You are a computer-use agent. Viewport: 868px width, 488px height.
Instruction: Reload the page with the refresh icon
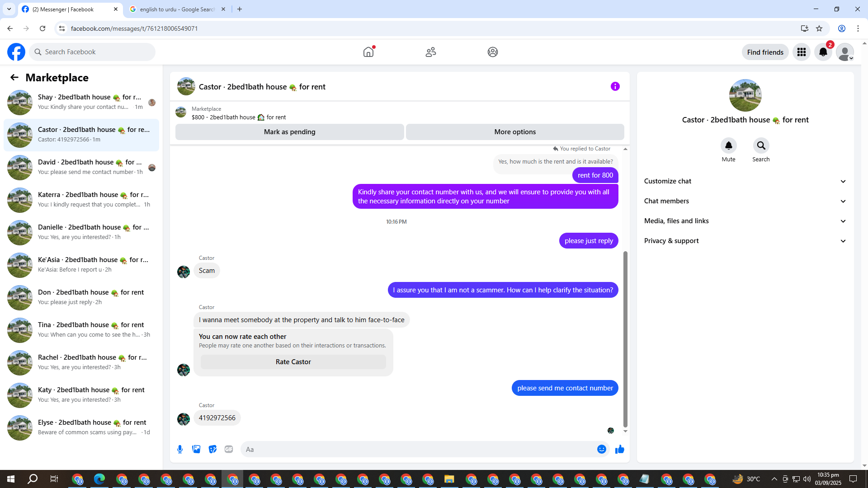tap(42, 28)
